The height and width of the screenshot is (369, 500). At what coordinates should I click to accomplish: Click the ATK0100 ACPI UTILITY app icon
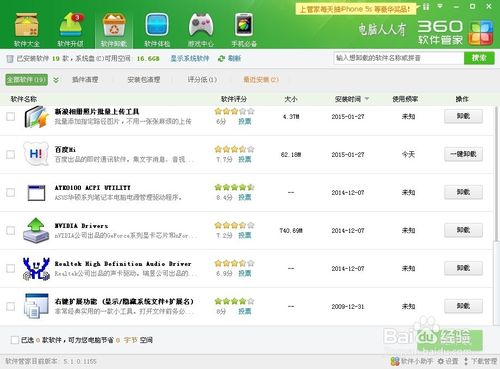[x=36, y=192]
